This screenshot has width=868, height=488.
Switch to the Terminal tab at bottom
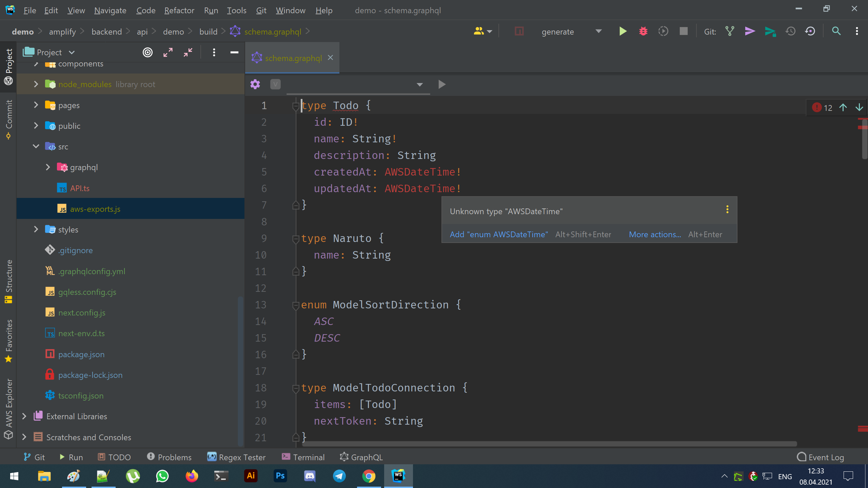303,457
